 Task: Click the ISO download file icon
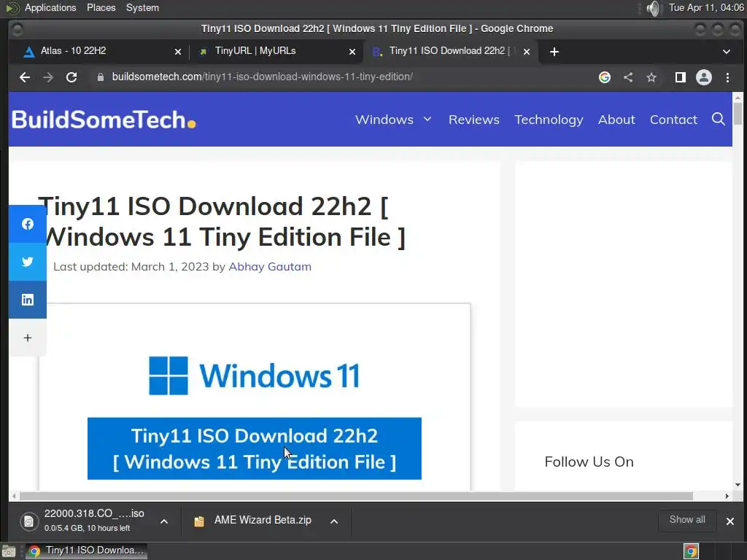point(29,521)
